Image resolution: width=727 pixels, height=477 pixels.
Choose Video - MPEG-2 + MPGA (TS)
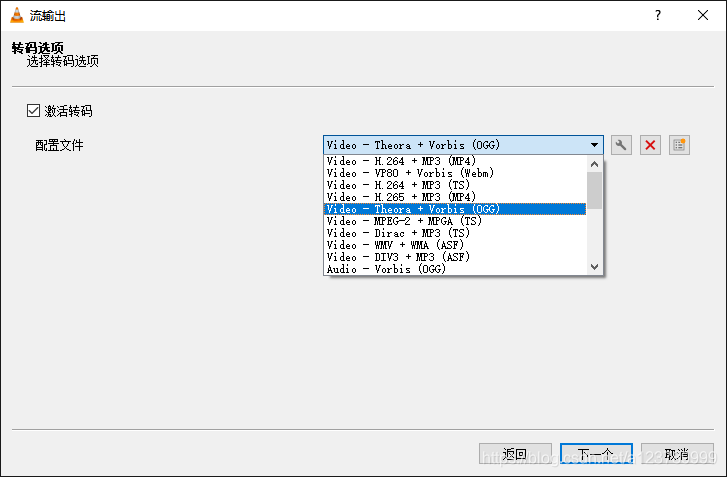[x=455, y=221]
